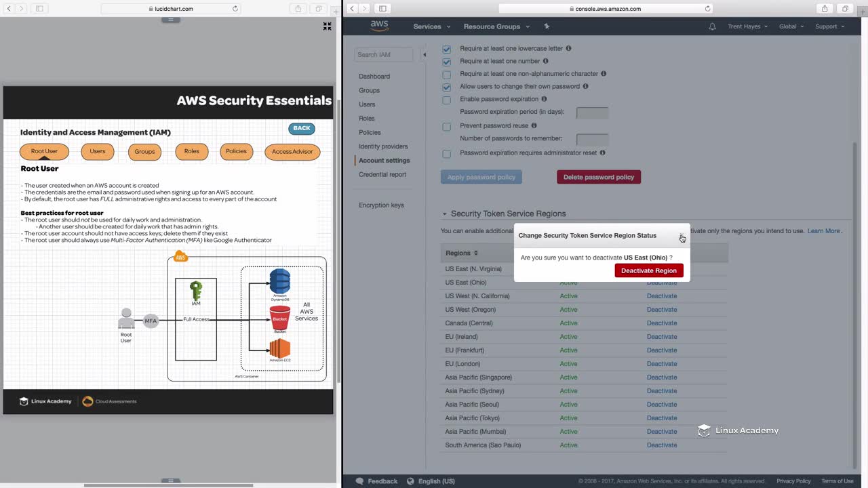Confirm with the Deactivate Region button

(x=649, y=270)
